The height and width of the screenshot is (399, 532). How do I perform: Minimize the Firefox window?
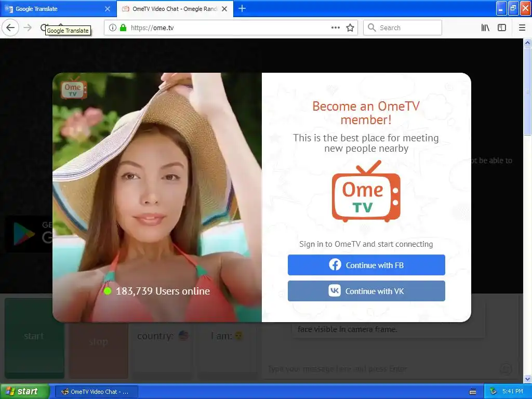[501, 8]
